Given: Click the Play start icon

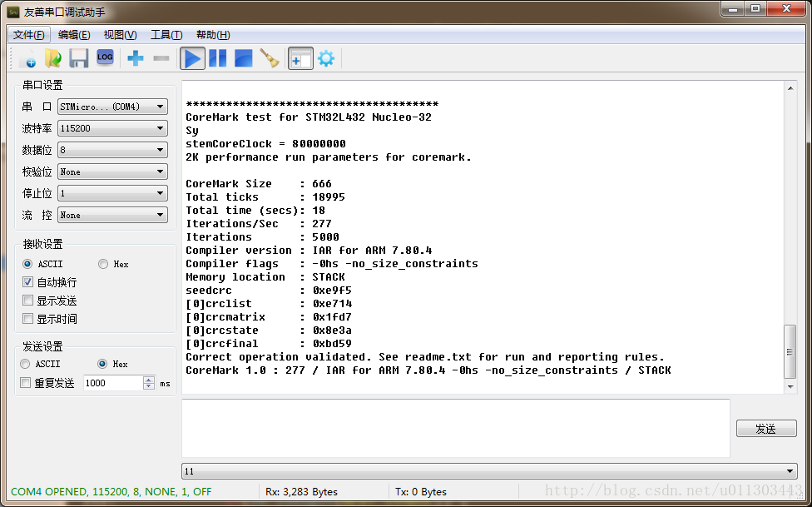Looking at the screenshot, I should 192,58.
